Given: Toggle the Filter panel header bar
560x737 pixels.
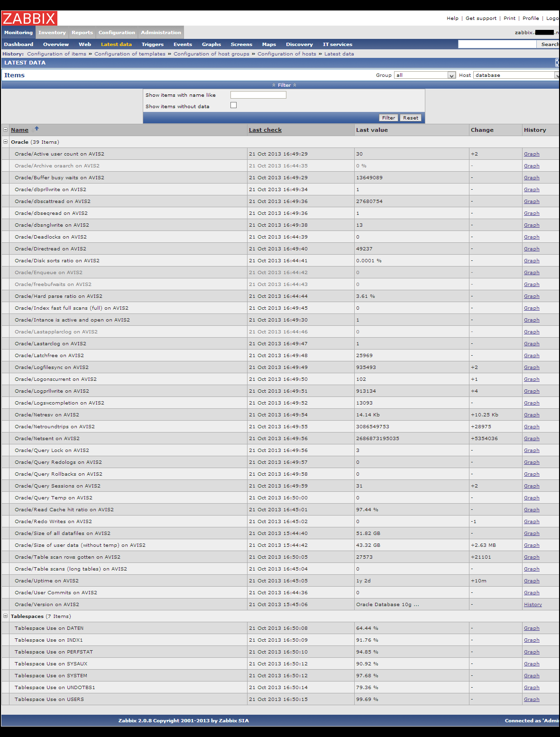Looking at the screenshot, I should click(x=284, y=85).
